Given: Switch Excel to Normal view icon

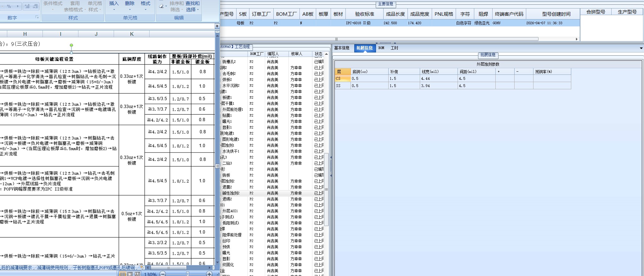Looking at the screenshot, I should (123, 274).
